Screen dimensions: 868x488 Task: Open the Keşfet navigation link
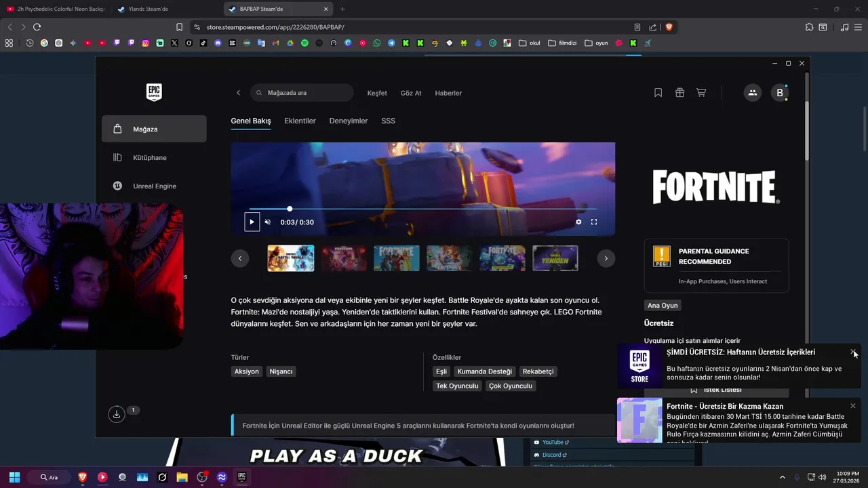(377, 93)
